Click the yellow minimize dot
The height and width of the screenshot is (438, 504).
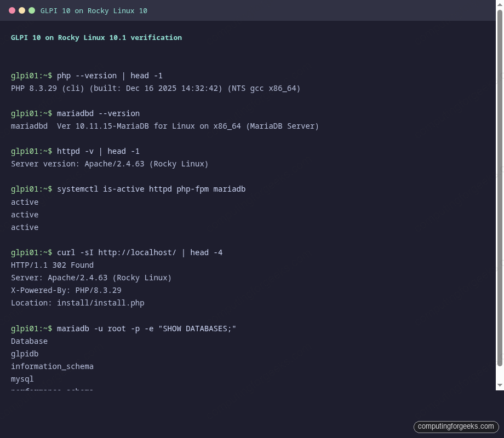click(22, 10)
